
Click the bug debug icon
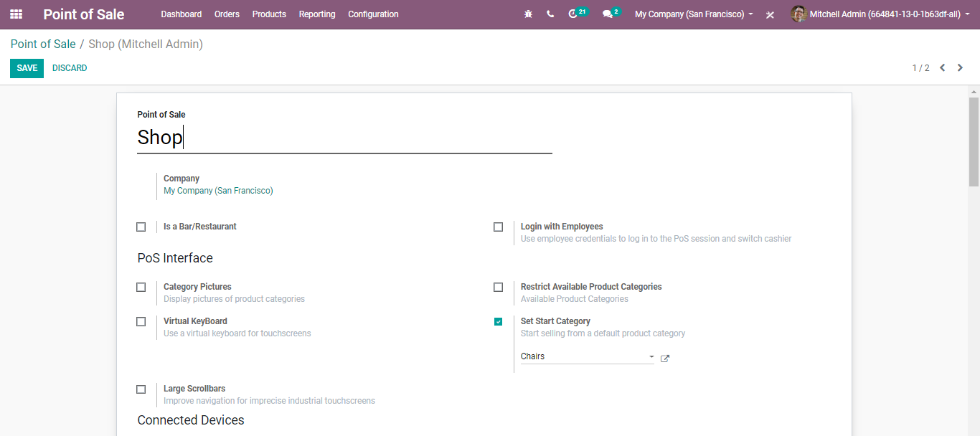(529, 14)
